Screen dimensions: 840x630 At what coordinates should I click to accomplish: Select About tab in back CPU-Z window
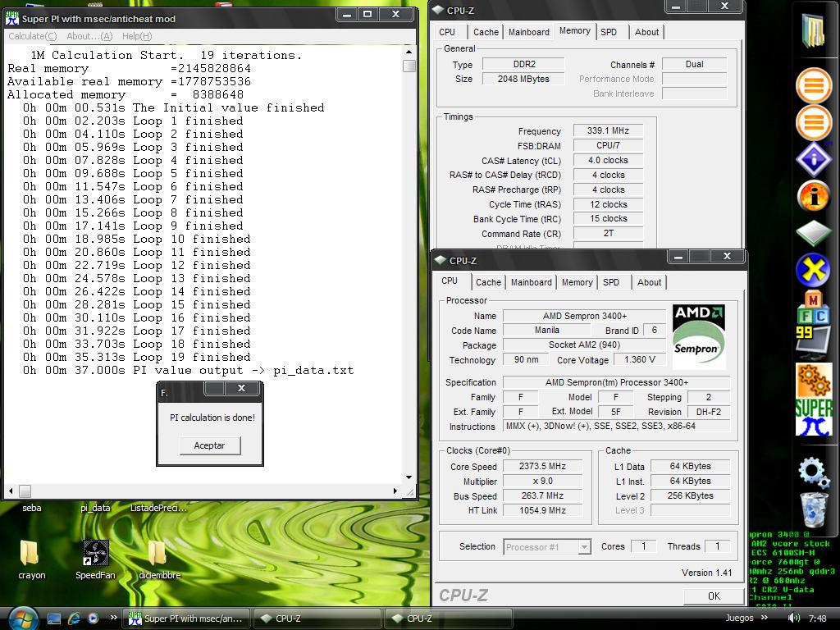[x=646, y=32]
